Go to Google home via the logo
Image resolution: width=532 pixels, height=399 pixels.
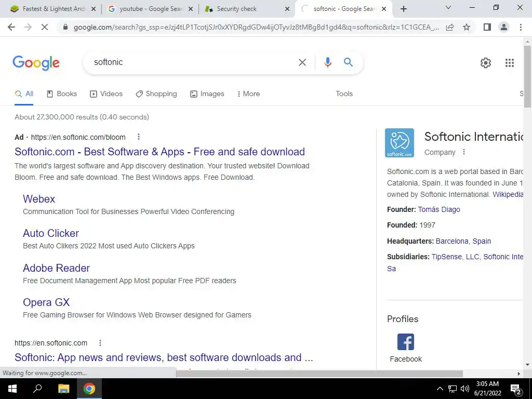36,63
